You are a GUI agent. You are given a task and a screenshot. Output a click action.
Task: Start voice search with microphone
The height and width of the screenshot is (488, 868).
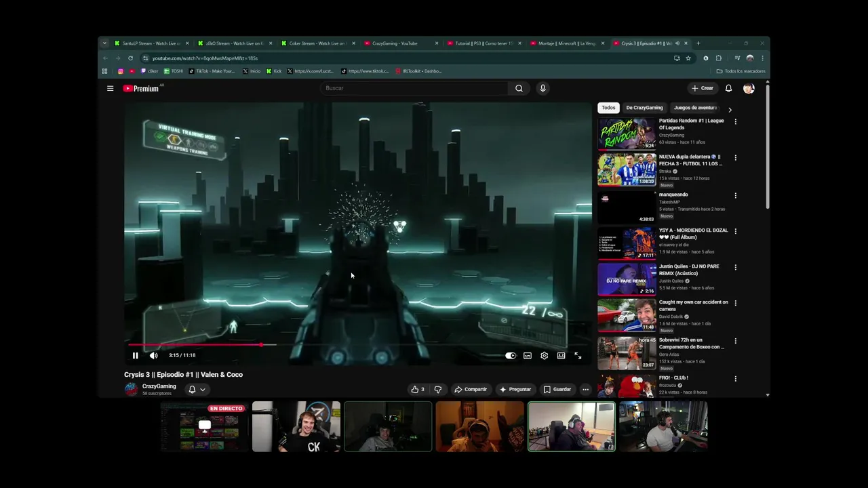pyautogui.click(x=542, y=88)
